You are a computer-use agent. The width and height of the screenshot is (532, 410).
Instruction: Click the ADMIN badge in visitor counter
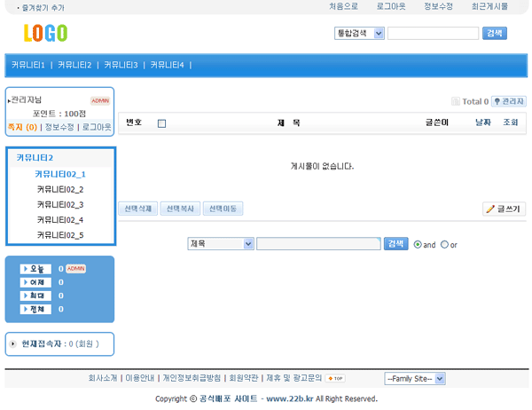pos(76,268)
